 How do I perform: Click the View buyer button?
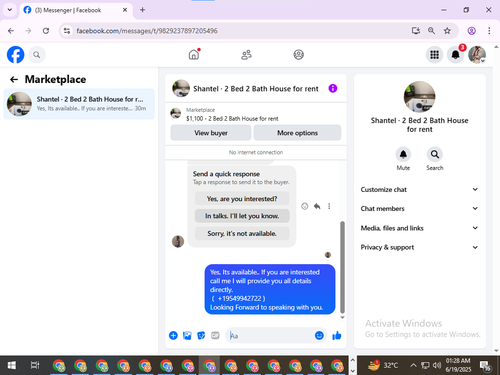pyautogui.click(x=211, y=133)
